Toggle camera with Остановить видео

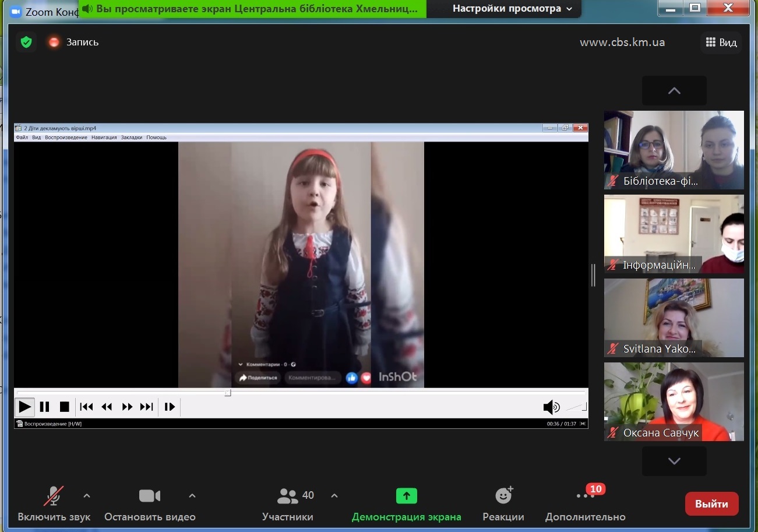[150, 496]
